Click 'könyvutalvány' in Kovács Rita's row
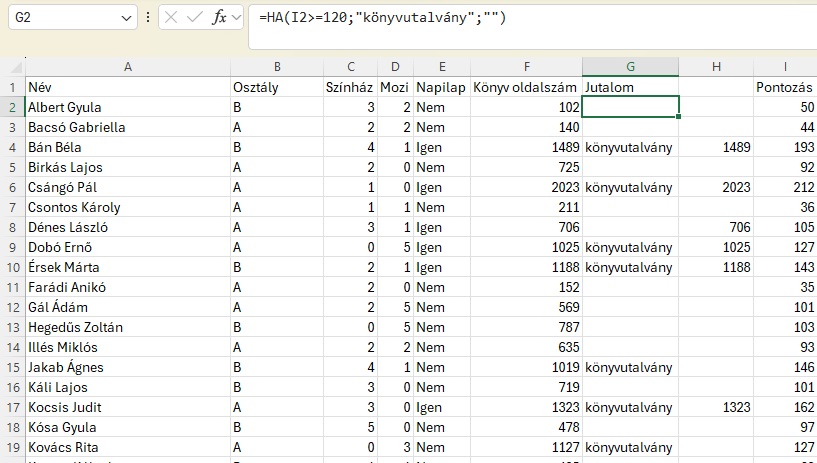The height and width of the screenshot is (463, 817). click(x=629, y=447)
